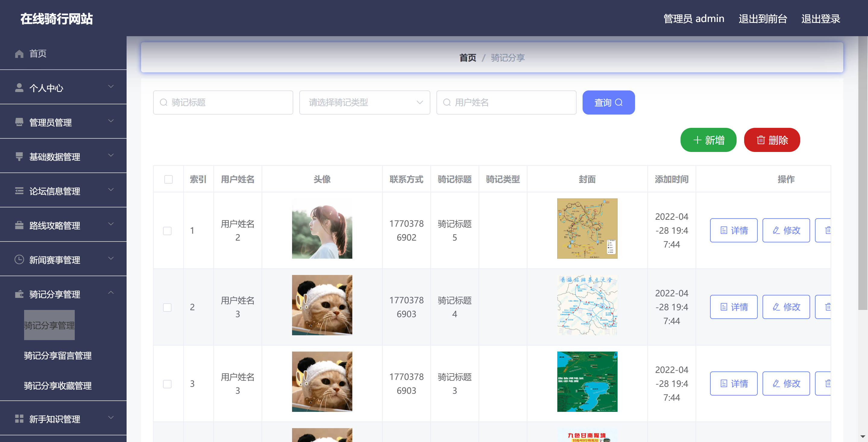This screenshot has width=868, height=442.
Task: Select the 骑记分享管理 submenu item
Action: pyautogui.click(x=49, y=325)
